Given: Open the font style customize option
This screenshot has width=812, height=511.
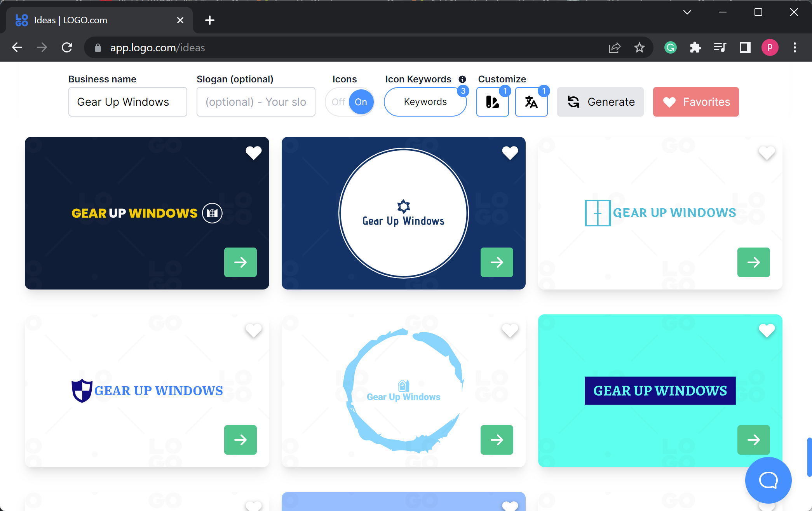Looking at the screenshot, I should [x=531, y=102].
